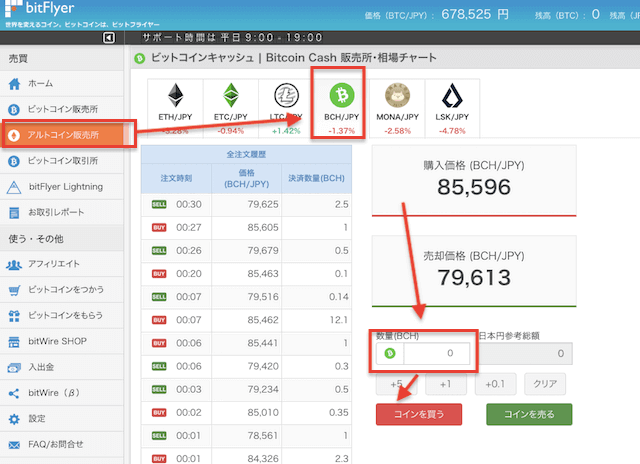This screenshot has width=640, height=464.
Task: Open bitFlyer Lightning menu item
Action: [x=62, y=187]
